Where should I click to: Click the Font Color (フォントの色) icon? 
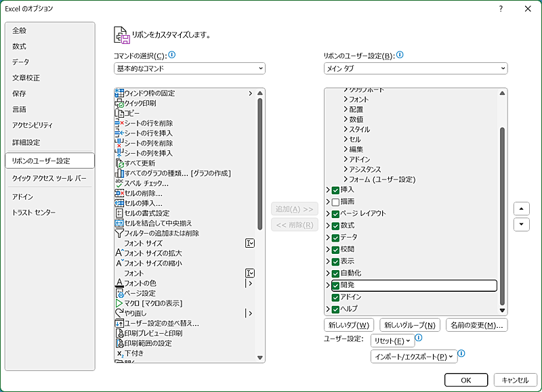click(119, 283)
